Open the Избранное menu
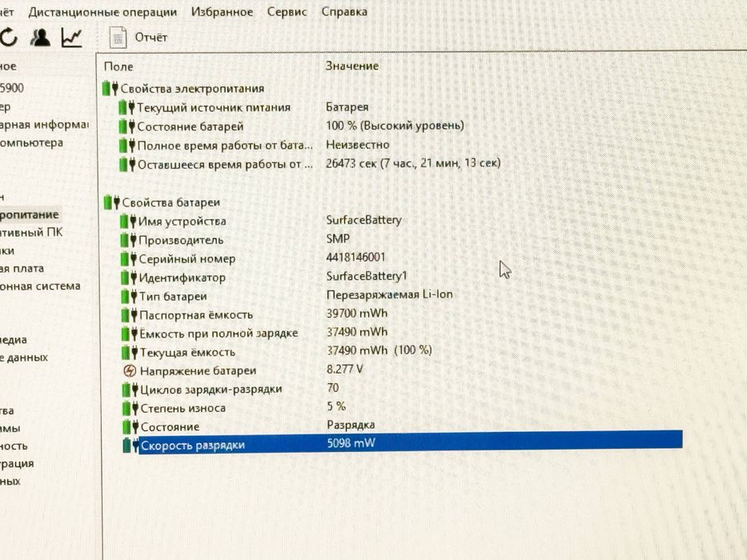The width and height of the screenshot is (747, 560). click(x=222, y=11)
